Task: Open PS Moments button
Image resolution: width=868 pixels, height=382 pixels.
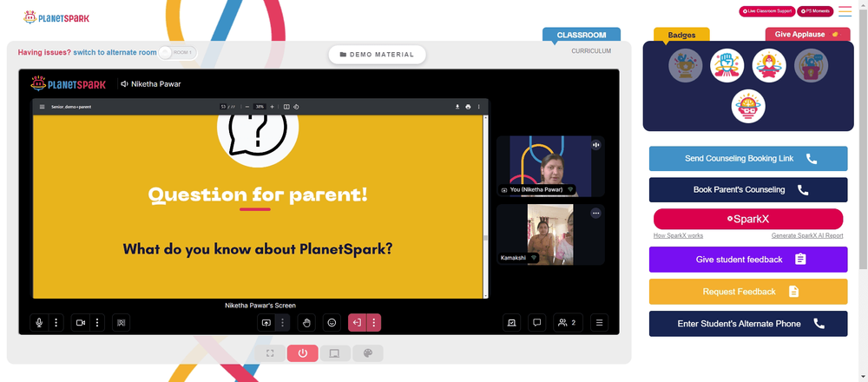Action: (x=816, y=11)
